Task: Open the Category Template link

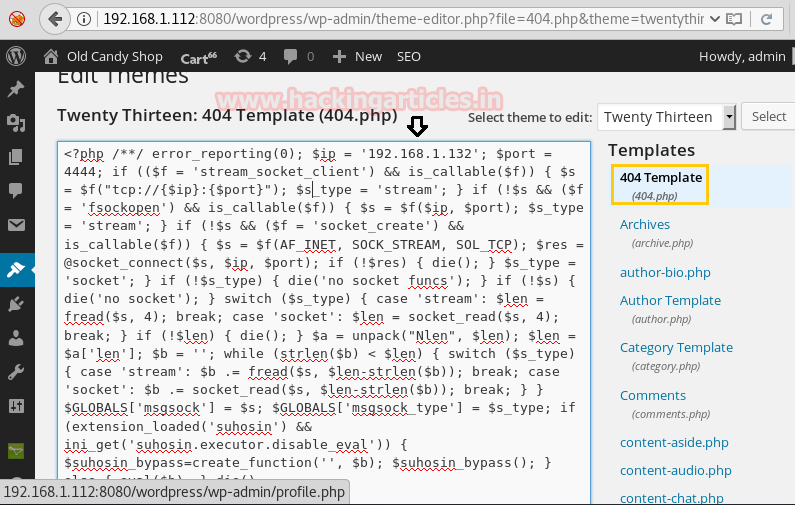Action: point(676,347)
